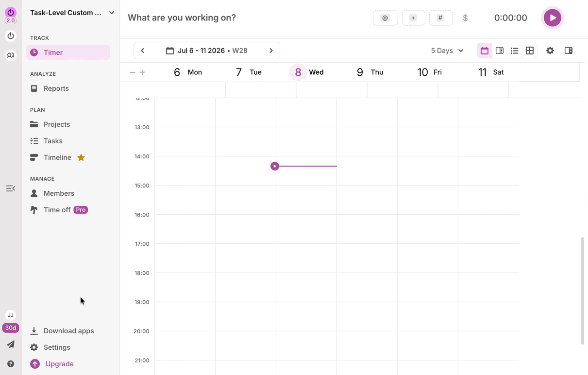Collapse the sidebar menu icon
This screenshot has height=375, width=588.
pos(11,188)
